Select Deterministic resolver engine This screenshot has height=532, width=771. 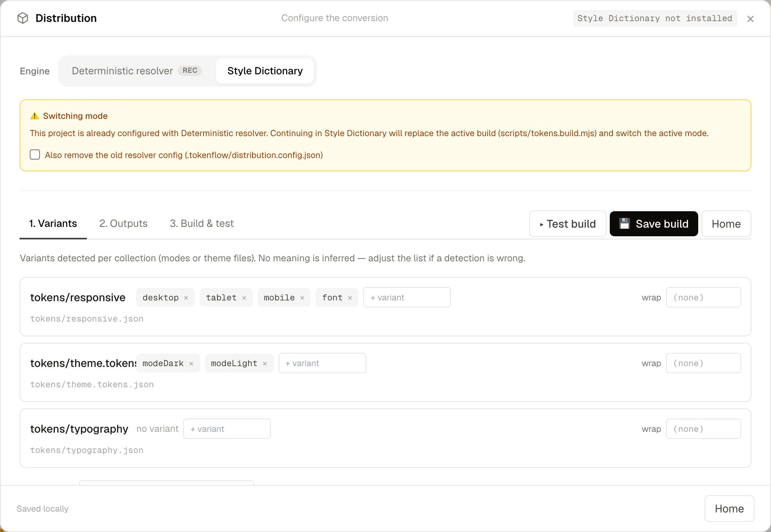click(137, 71)
